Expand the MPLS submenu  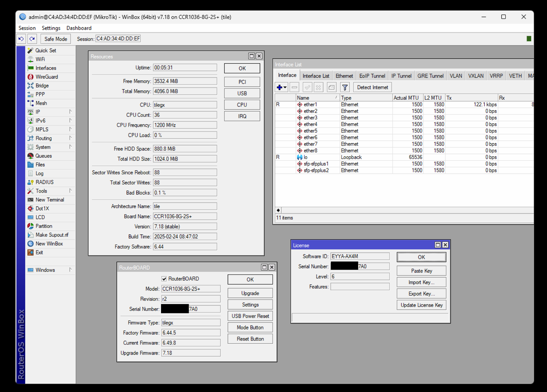70,130
